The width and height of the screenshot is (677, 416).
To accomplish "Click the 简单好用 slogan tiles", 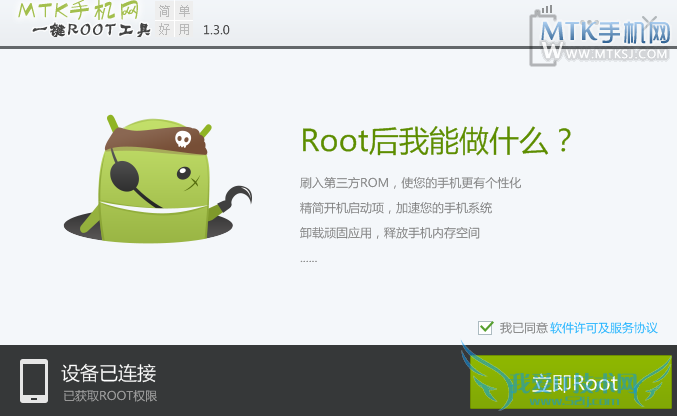I will 174,19.
